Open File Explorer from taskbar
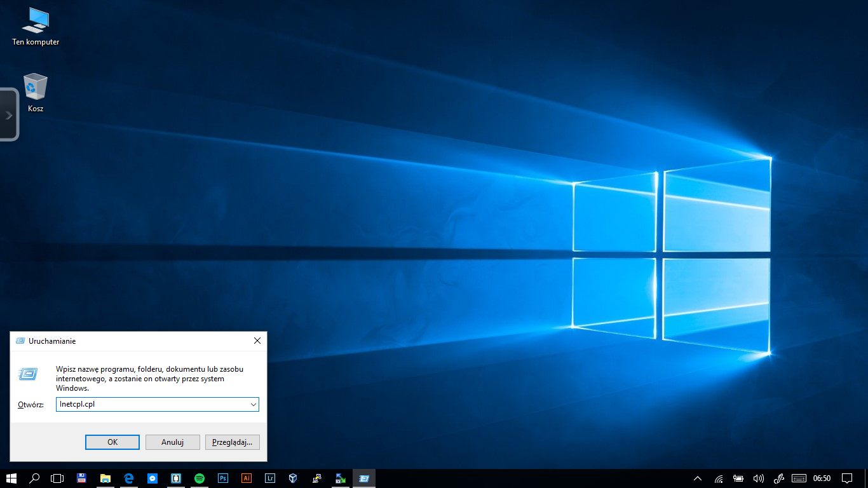The width and height of the screenshot is (868, 488). (x=105, y=478)
